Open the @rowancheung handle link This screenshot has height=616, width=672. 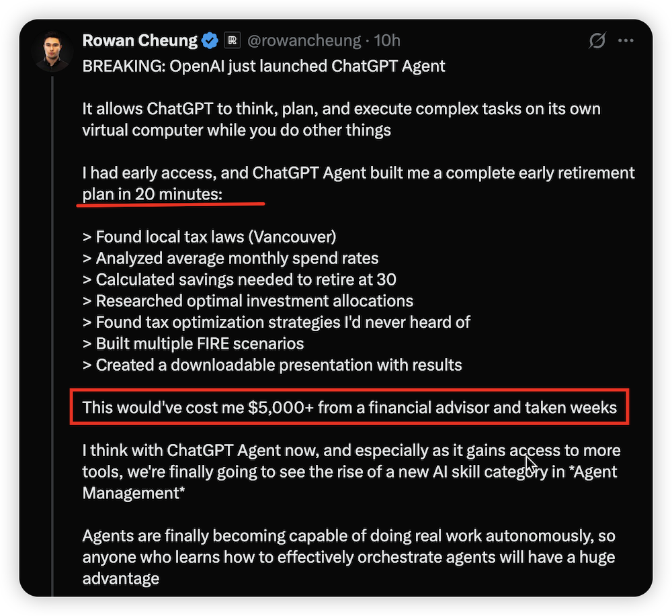[x=304, y=40]
